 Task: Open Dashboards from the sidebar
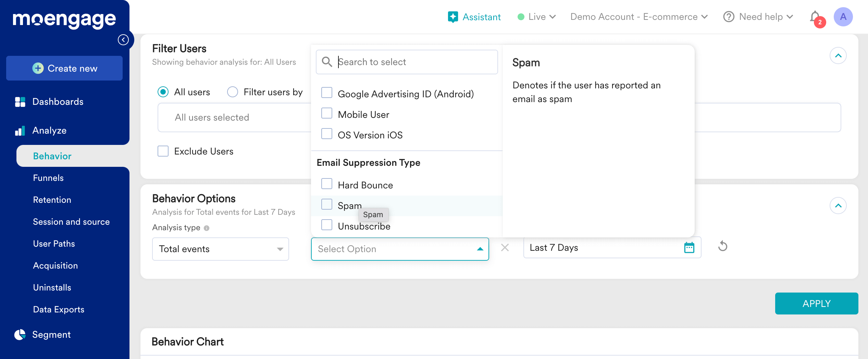coord(58,102)
